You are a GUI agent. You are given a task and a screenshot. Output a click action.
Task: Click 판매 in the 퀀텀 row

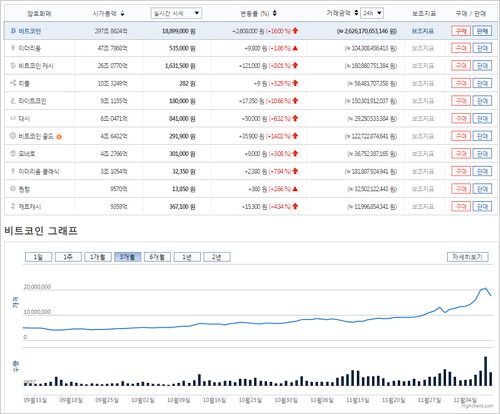pyautogui.click(x=482, y=189)
